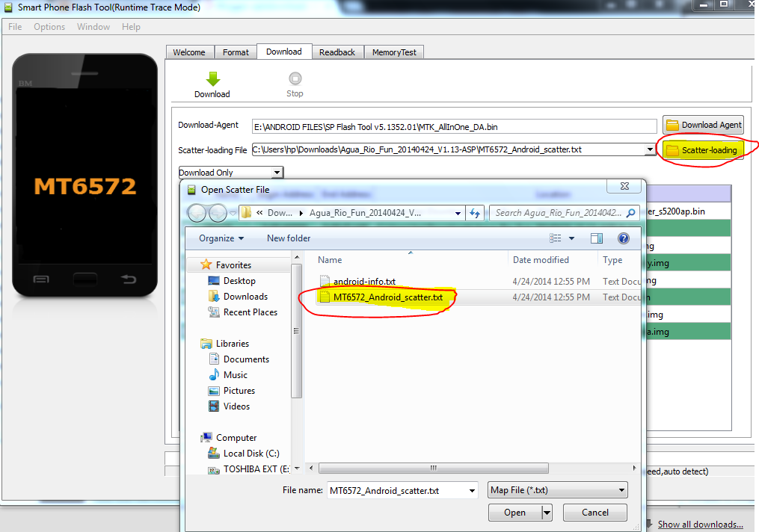
Task: Select the Download tab
Action: 284,52
